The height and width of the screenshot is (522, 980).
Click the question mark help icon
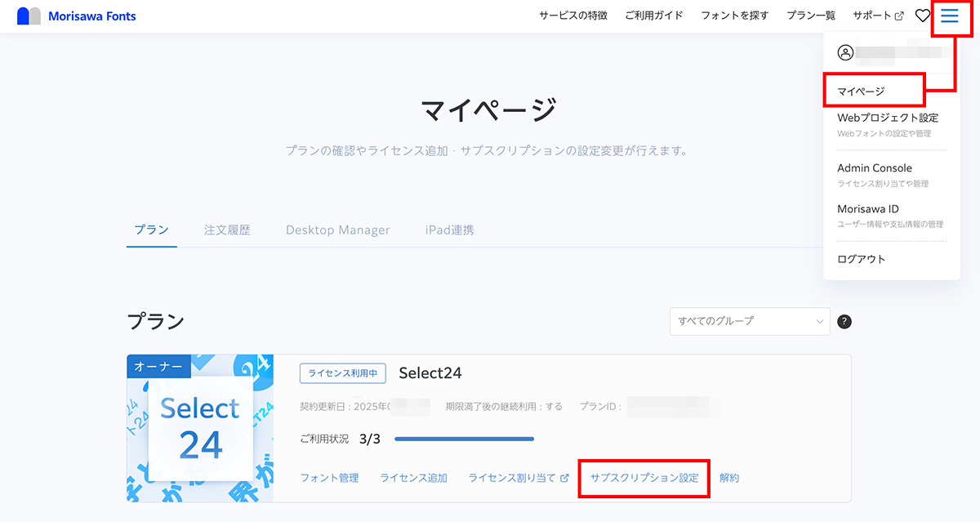click(844, 321)
